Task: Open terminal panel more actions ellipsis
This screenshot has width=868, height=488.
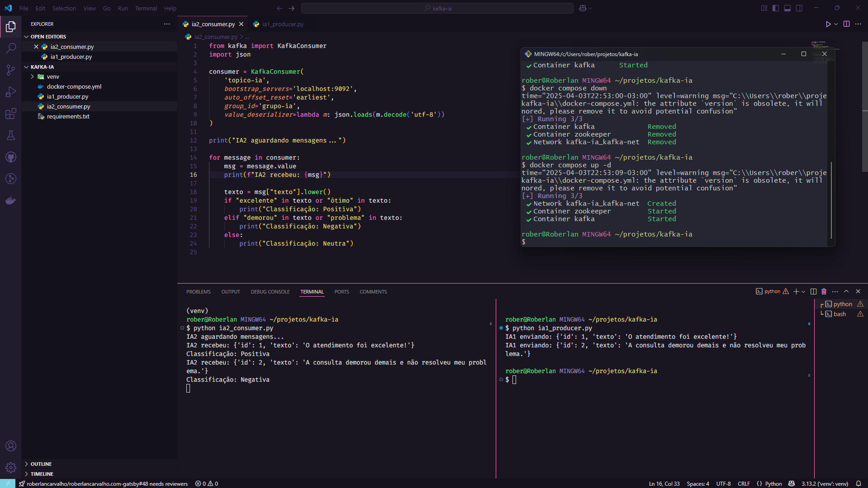Action: tap(835, 291)
